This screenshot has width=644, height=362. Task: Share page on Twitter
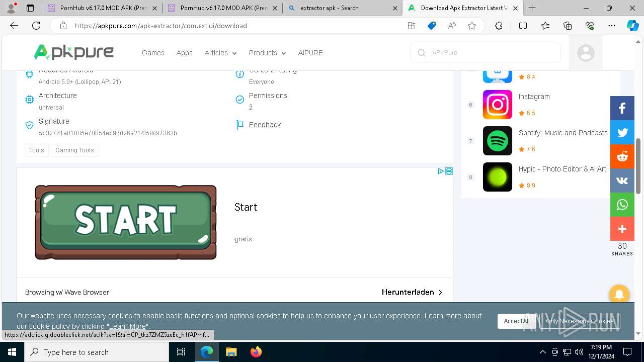pos(622,132)
